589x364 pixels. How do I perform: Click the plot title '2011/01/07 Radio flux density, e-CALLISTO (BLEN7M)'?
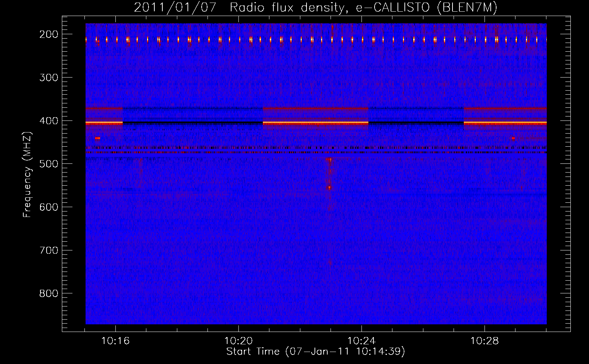click(315, 7)
